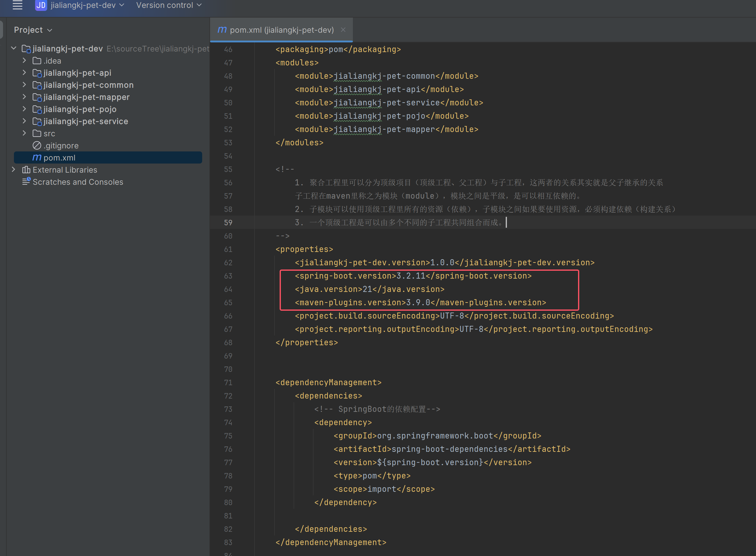756x556 pixels.
Task: Click the groupId org.springframework.boot line
Action: coord(438,436)
